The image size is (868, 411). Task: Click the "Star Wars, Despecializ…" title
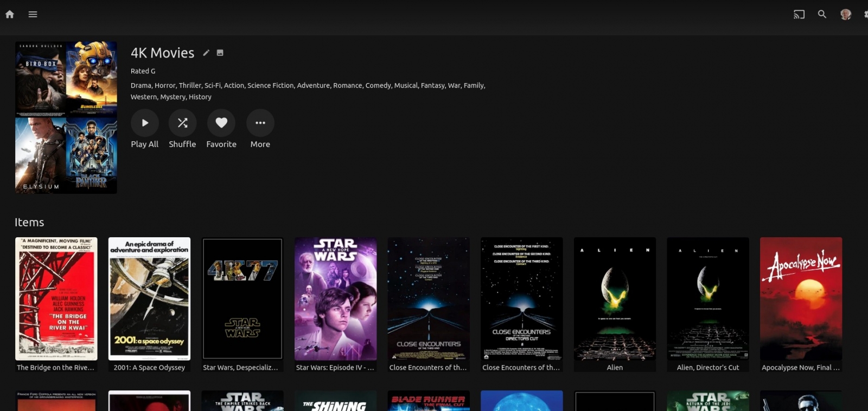tap(240, 368)
